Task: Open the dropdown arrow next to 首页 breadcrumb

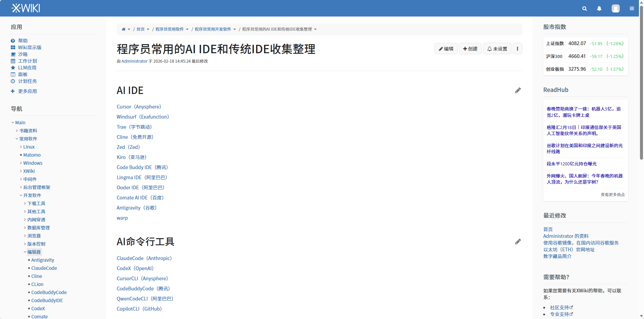Action: [x=148, y=29]
